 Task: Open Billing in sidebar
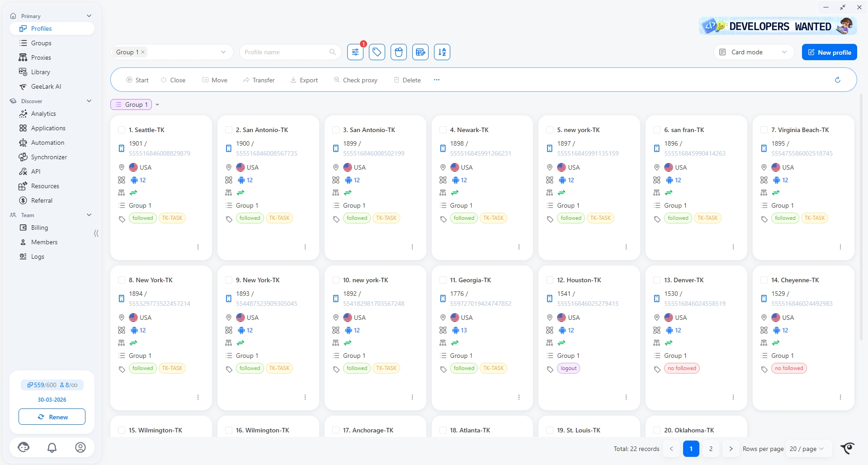[x=52, y=228]
